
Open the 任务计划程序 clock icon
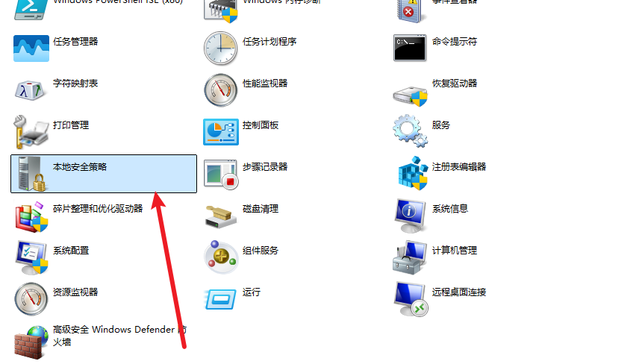point(220,48)
